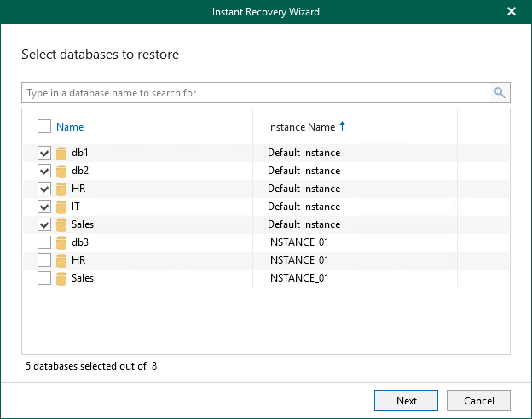Click Default Instance Sales database icon
The height and width of the screenshot is (419, 532).
61,225
